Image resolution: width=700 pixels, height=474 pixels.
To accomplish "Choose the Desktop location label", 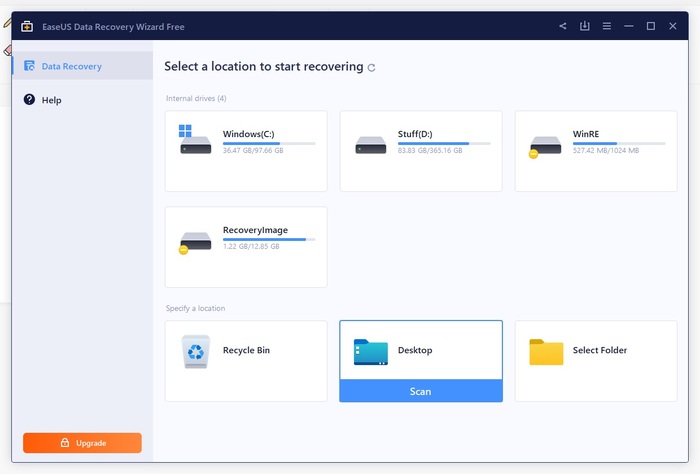I will pyautogui.click(x=415, y=350).
